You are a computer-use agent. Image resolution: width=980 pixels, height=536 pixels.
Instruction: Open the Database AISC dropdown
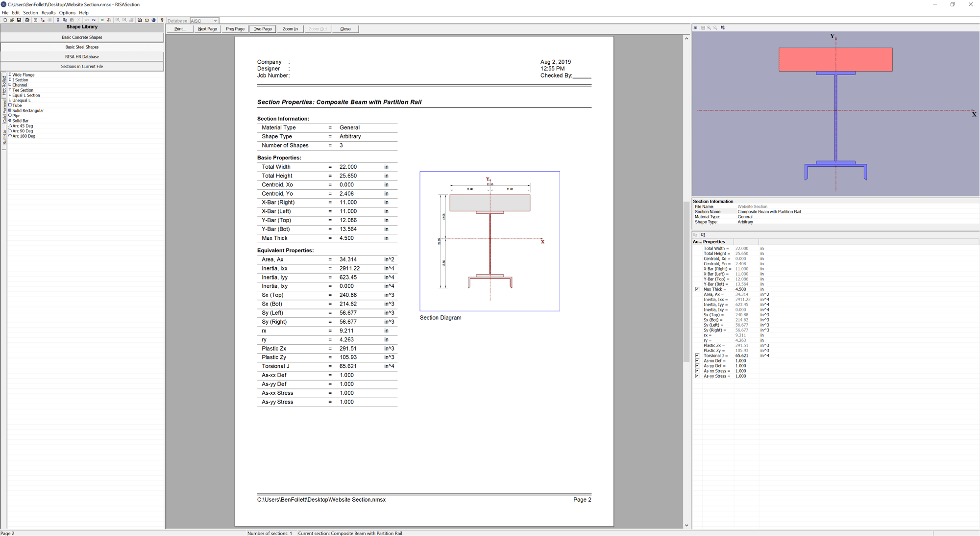click(215, 21)
